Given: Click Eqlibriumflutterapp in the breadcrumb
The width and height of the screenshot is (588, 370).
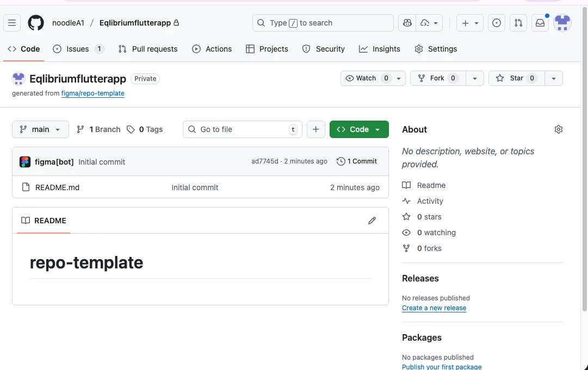Looking at the screenshot, I should (x=135, y=23).
